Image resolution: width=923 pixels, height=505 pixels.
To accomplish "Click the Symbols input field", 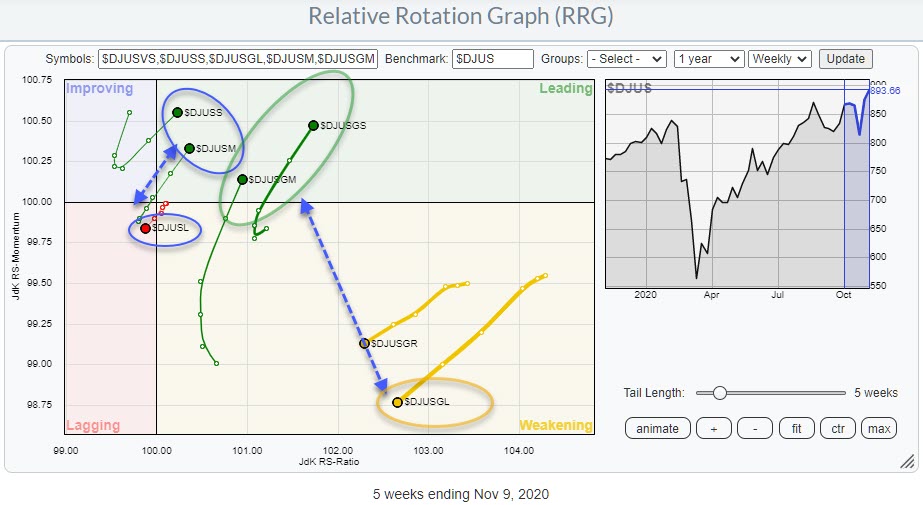I will 238,59.
